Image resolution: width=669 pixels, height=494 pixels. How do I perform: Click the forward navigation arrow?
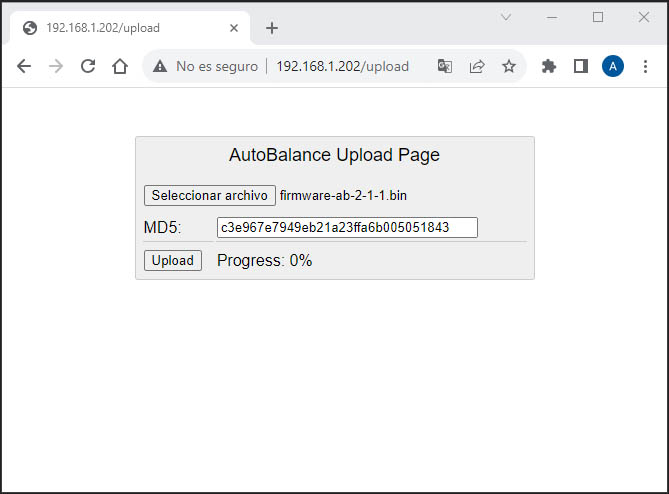point(56,66)
